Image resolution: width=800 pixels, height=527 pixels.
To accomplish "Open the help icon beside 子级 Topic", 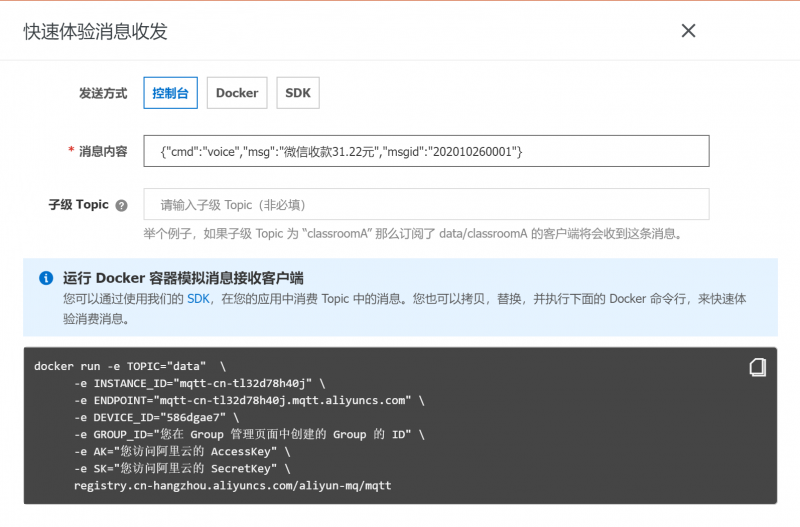I will [x=122, y=205].
